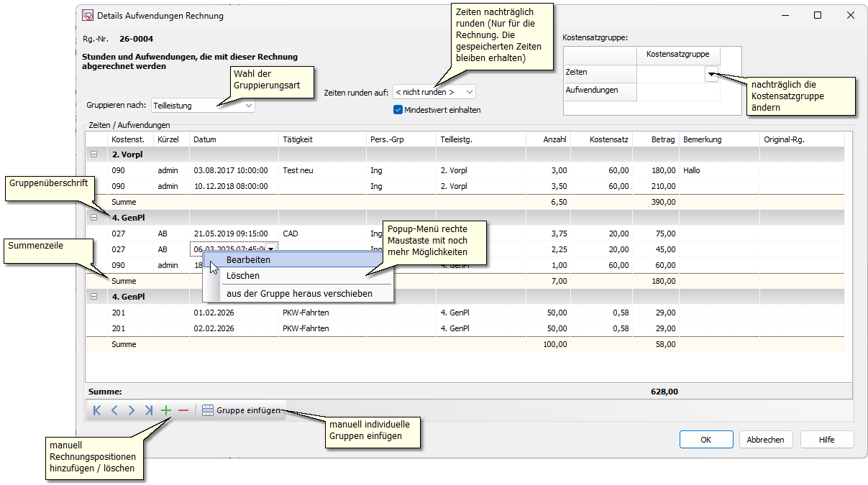Image resolution: width=868 pixels, height=485 pixels.
Task: Delete invoice position with red minus
Action: tap(183, 410)
